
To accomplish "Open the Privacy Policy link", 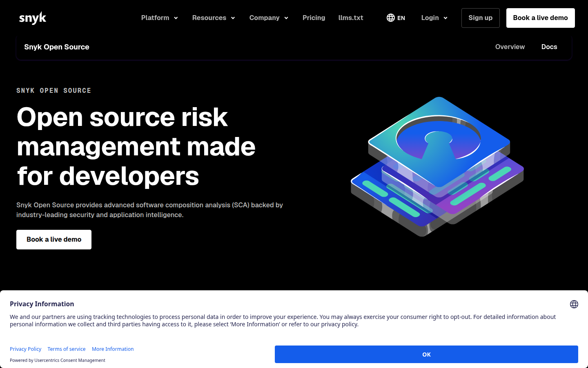I will (x=26, y=349).
